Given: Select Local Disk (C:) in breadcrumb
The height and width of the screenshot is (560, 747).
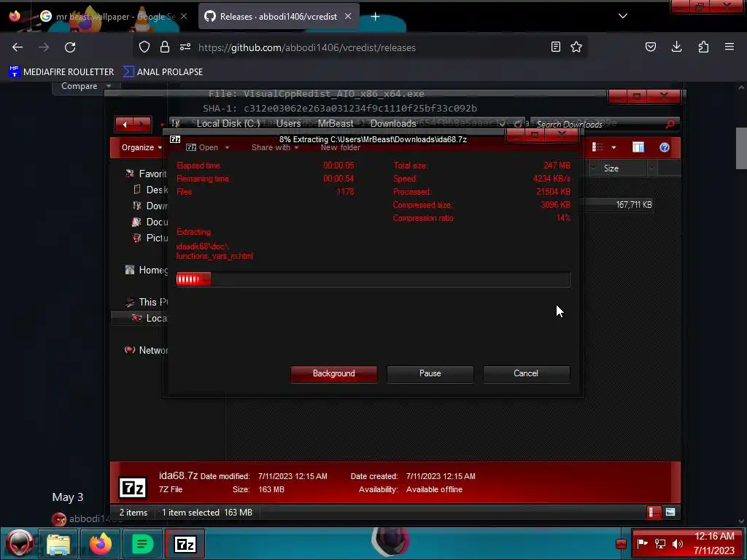Looking at the screenshot, I should tap(228, 124).
